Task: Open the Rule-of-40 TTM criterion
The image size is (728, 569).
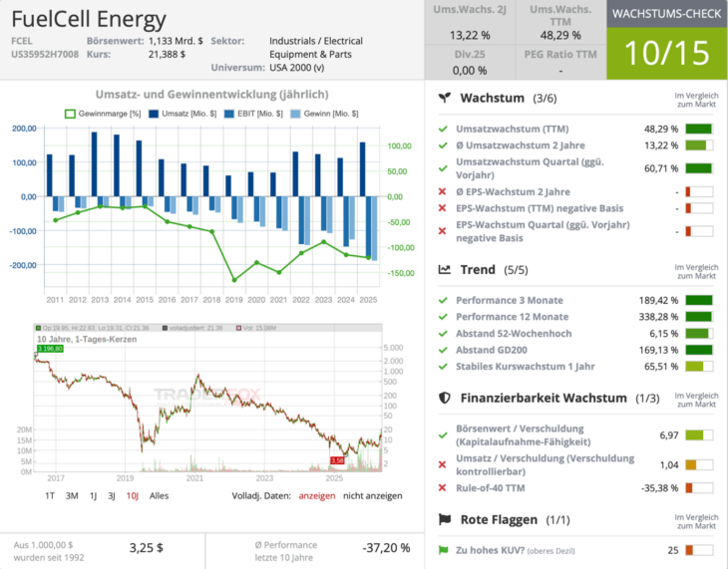Action: click(491, 487)
